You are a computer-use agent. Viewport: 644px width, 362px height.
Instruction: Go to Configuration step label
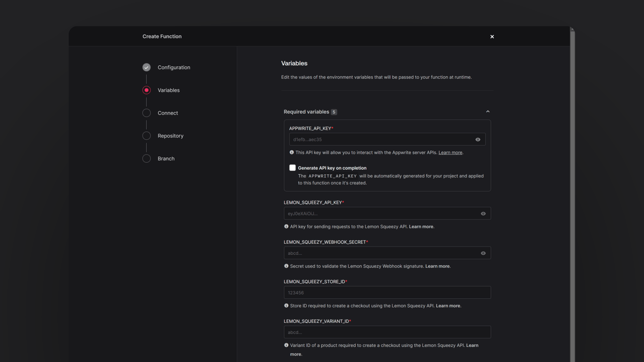174,67
